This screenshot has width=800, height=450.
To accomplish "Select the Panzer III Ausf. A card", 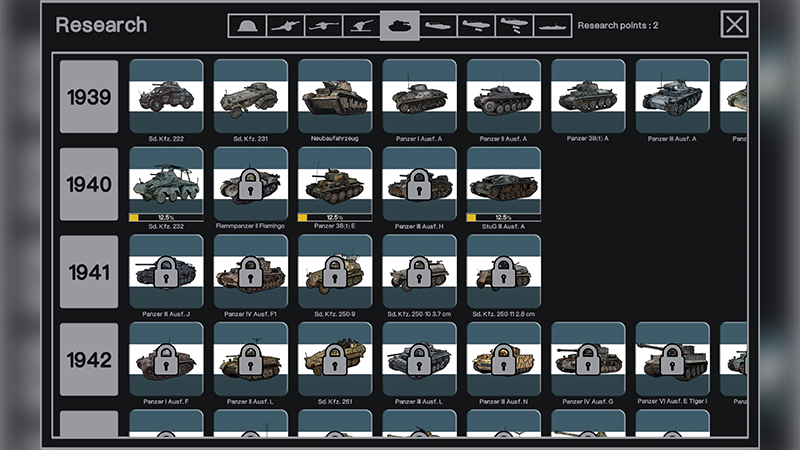I will 672,96.
